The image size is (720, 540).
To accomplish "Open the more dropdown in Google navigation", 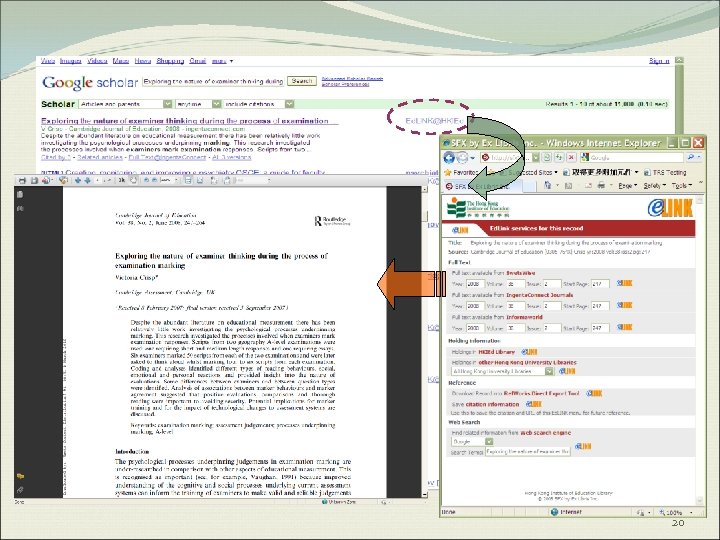I will point(222,61).
